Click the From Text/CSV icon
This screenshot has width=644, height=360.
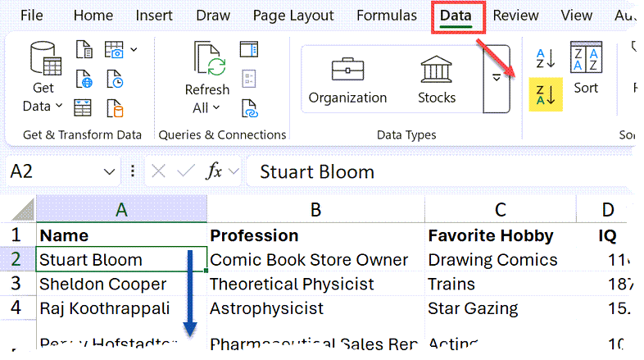(x=84, y=50)
